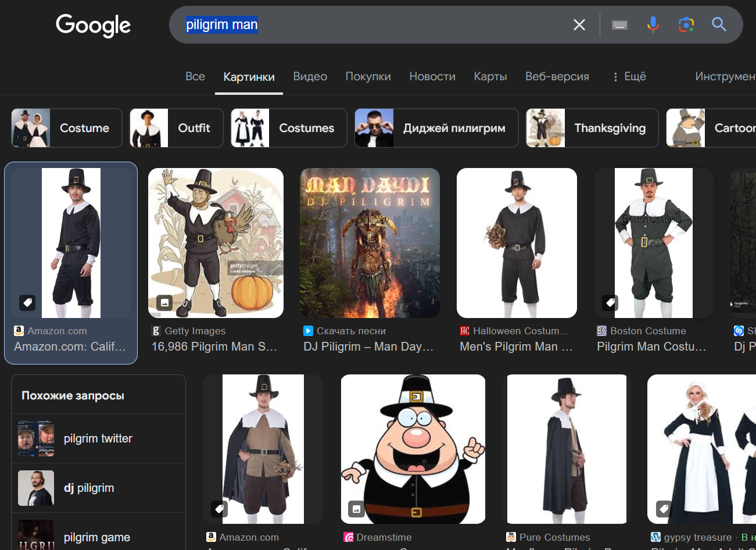Viewport: 756px width, 550px height.
Task: Click the Скачать песни source favicon
Action: pyautogui.click(x=308, y=331)
